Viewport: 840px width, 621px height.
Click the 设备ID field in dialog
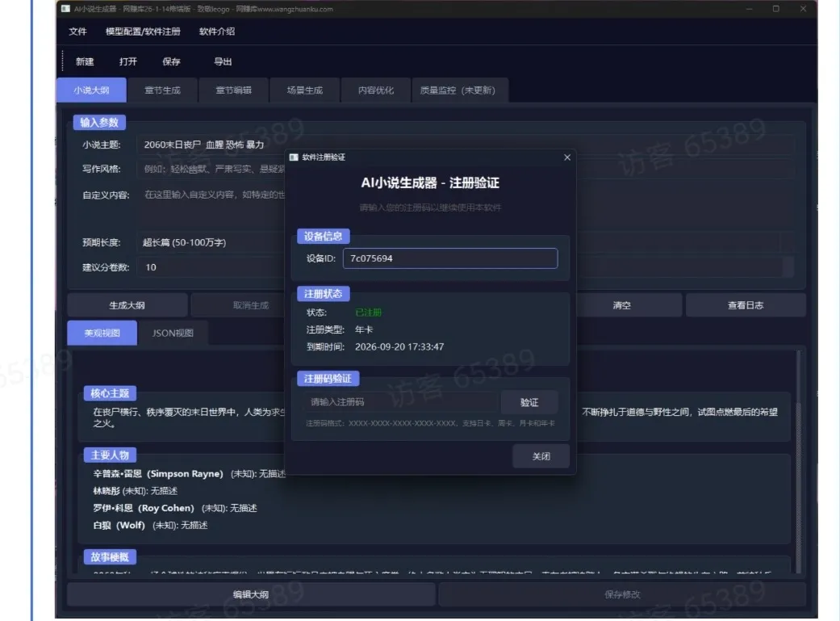[x=450, y=258]
